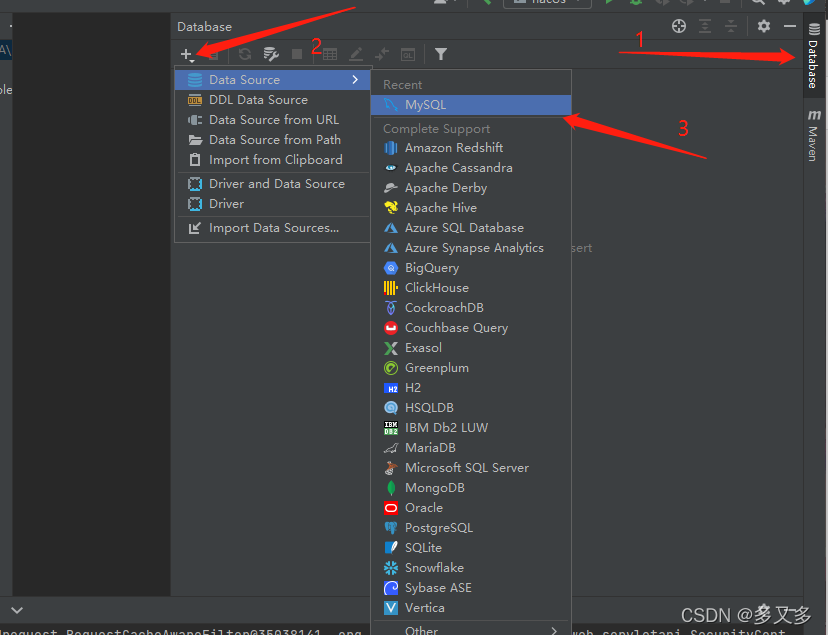Open the Database panel gear settings
Image resolution: width=828 pixels, height=635 pixels.
pos(764,26)
